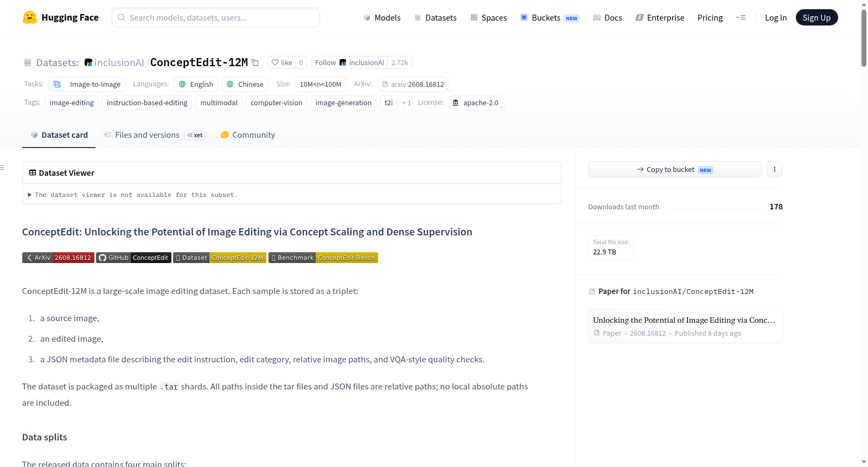Click the Datasets breadcrumb label

point(57,62)
